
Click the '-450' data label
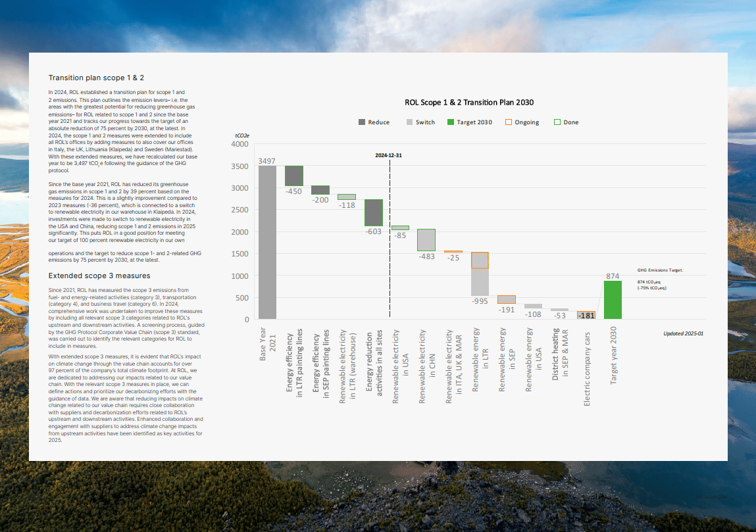click(x=293, y=191)
